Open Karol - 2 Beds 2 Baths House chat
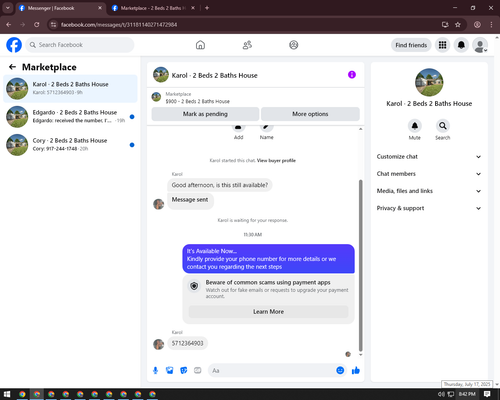Image resolution: width=500 pixels, height=400 pixels. [x=70, y=88]
